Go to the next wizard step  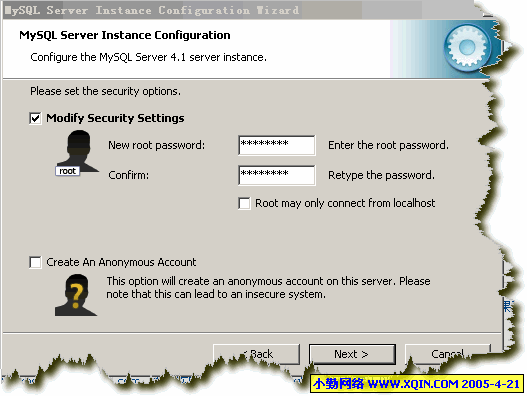click(352, 354)
